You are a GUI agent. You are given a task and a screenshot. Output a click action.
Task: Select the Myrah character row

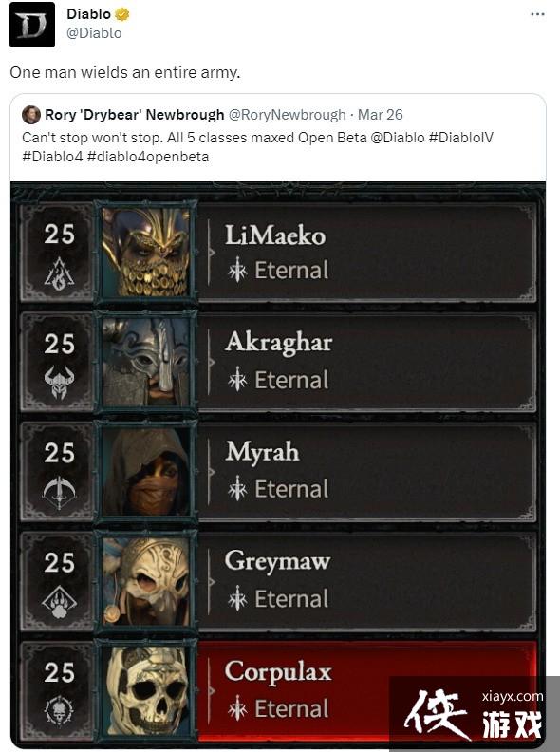pyautogui.click(x=278, y=472)
